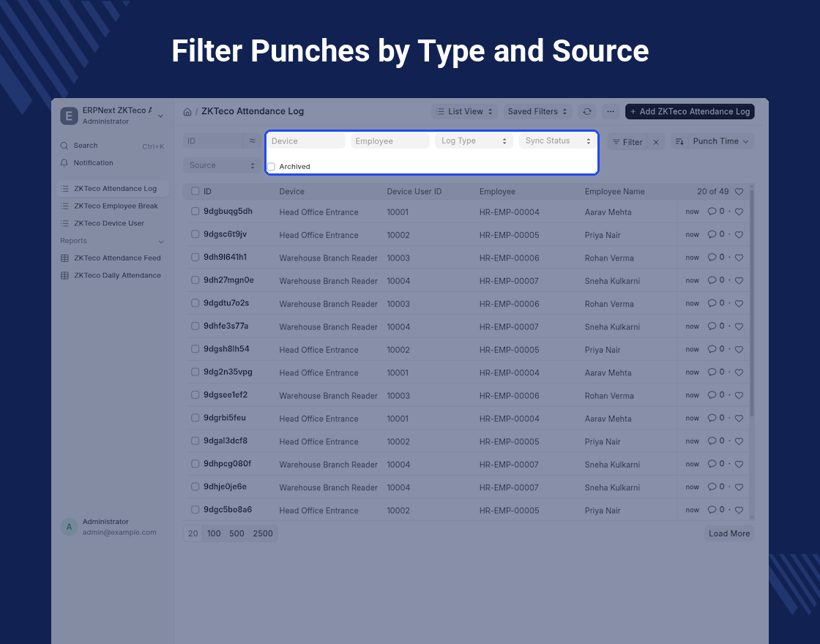Collapse the Reports sidebar section
Screen dimensions: 820x644
point(161,241)
